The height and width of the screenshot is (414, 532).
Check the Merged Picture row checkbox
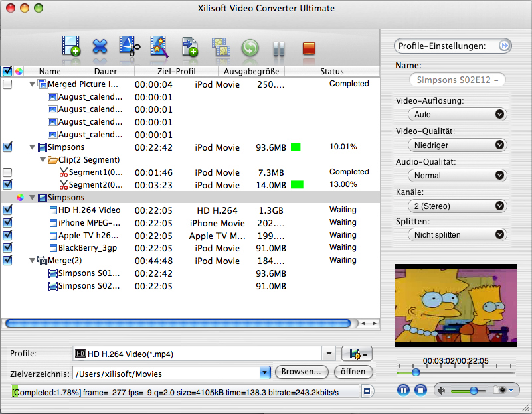coord(7,84)
